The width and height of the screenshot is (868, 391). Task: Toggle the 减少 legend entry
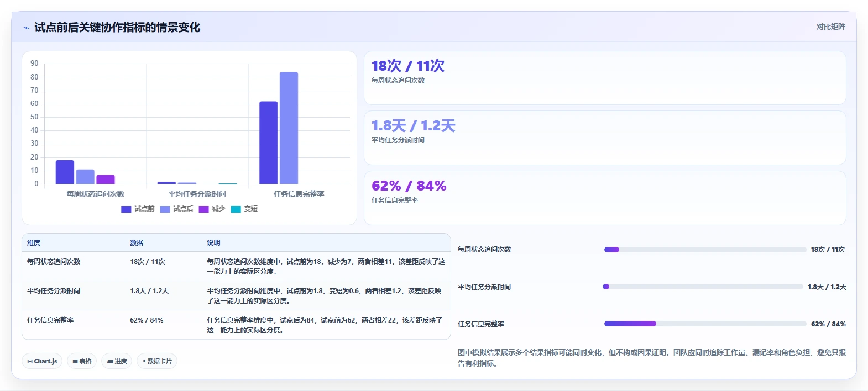[212, 209]
